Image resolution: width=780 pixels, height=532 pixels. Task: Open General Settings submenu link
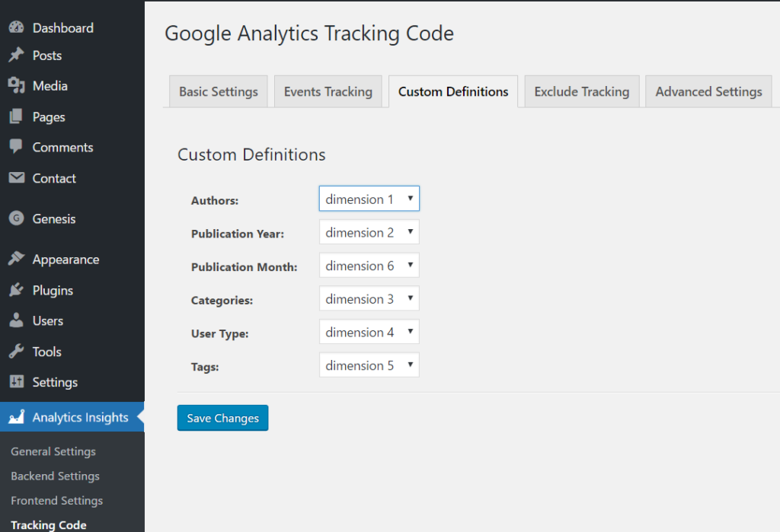coord(53,451)
